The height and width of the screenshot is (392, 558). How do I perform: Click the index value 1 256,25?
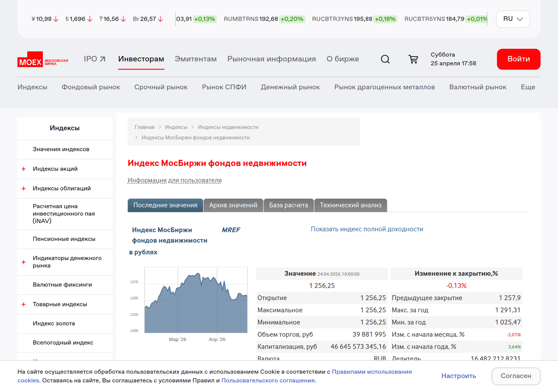[322, 286]
